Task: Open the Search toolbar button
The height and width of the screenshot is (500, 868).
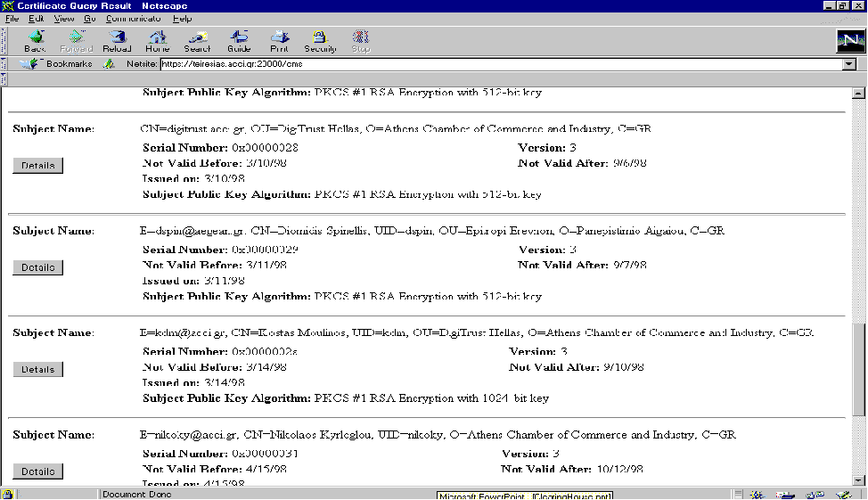Action: pyautogui.click(x=197, y=41)
